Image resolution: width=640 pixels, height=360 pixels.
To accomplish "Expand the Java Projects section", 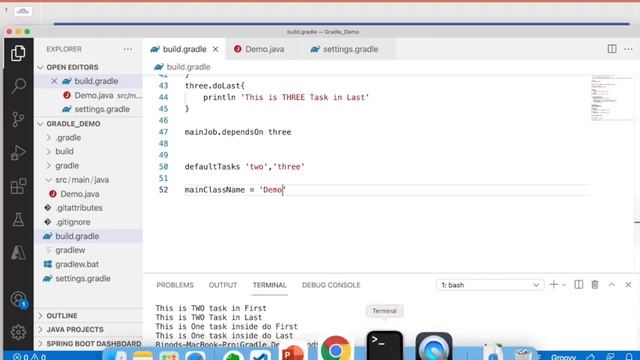I will [x=88, y=329].
